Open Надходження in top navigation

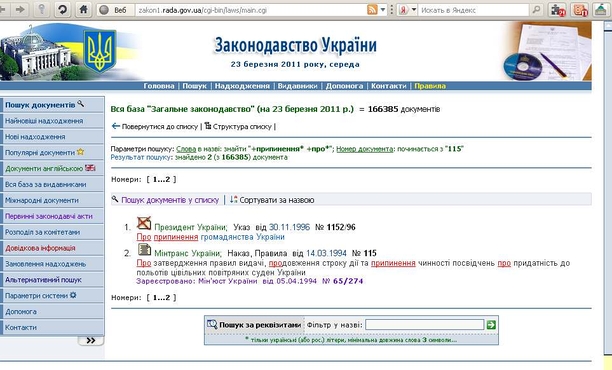[242, 86]
